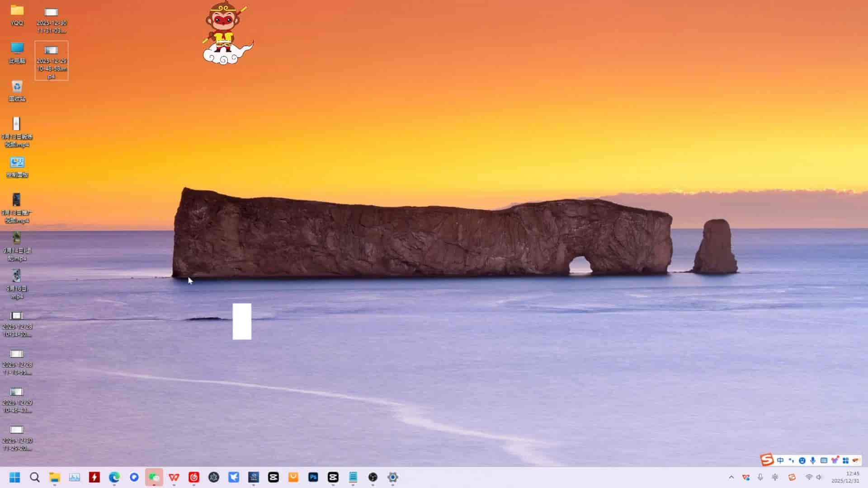Open emoji panel on Sogou IME bar
The image size is (868, 488).
pos(802,460)
